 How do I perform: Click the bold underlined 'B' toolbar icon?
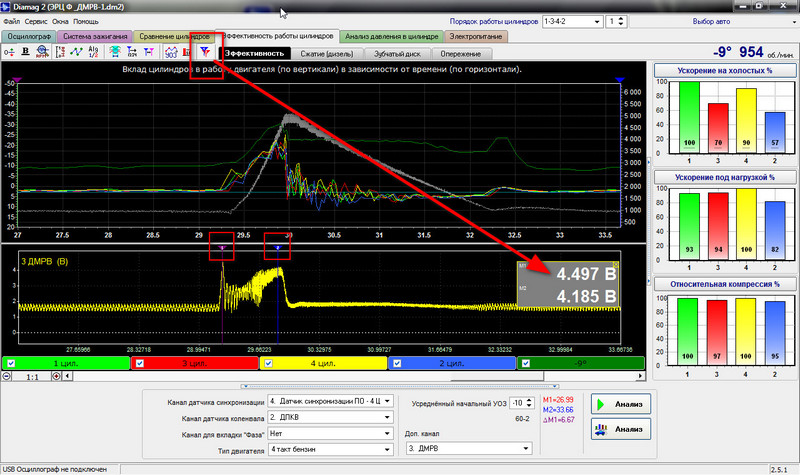click(x=26, y=52)
